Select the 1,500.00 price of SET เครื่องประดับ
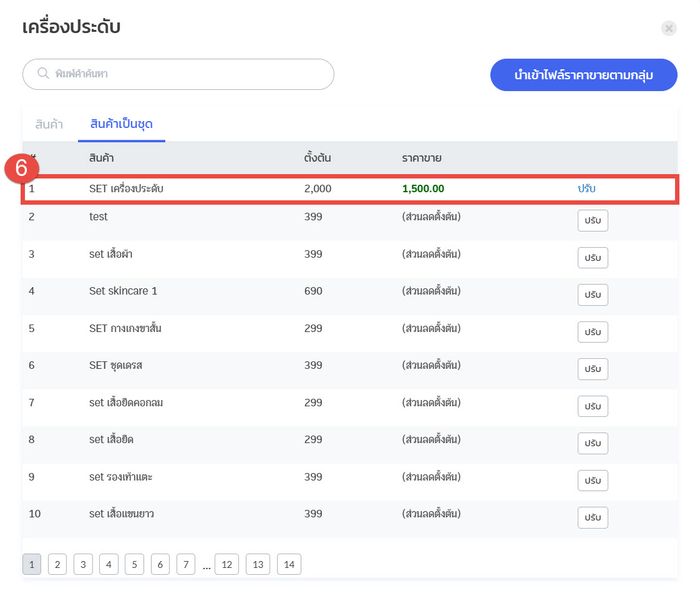The height and width of the screenshot is (601, 700). (x=423, y=188)
